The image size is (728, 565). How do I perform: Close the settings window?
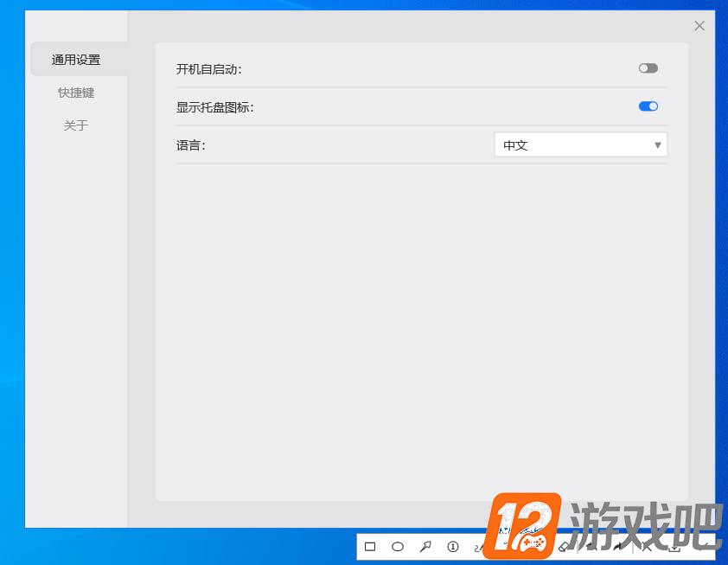coord(699,26)
